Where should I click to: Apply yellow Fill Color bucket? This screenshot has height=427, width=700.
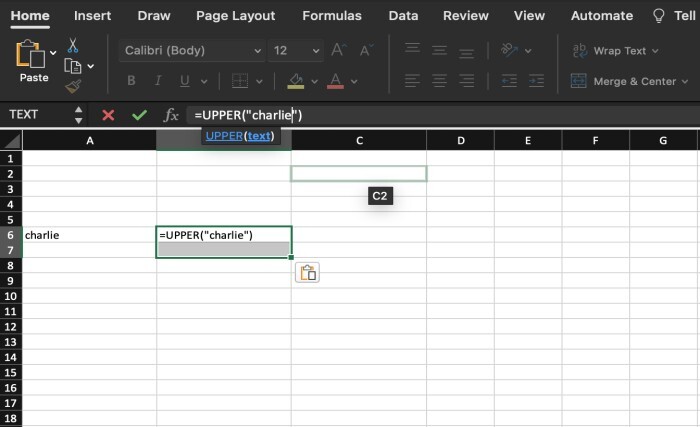coord(296,81)
